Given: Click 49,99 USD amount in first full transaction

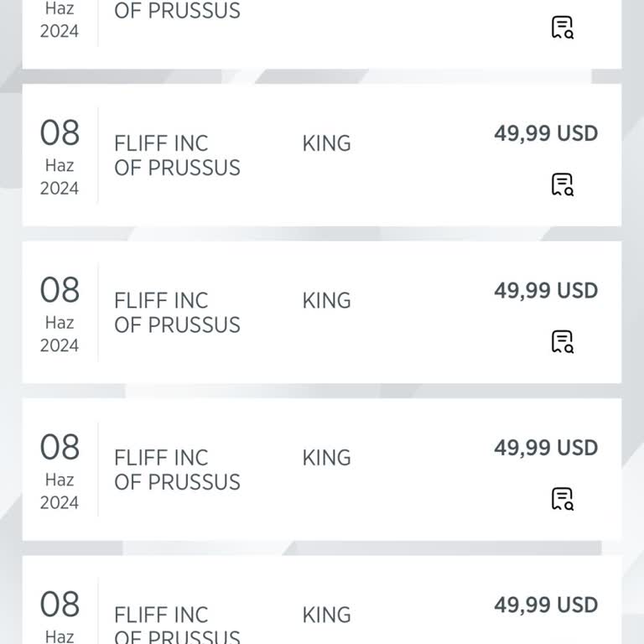Looking at the screenshot, I should [x=546, y=133].
